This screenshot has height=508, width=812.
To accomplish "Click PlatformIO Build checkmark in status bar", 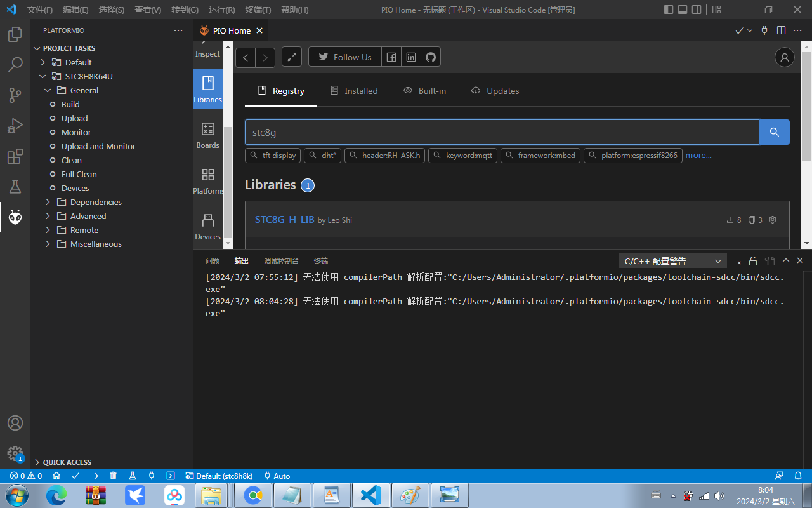I will coord(75,476).
